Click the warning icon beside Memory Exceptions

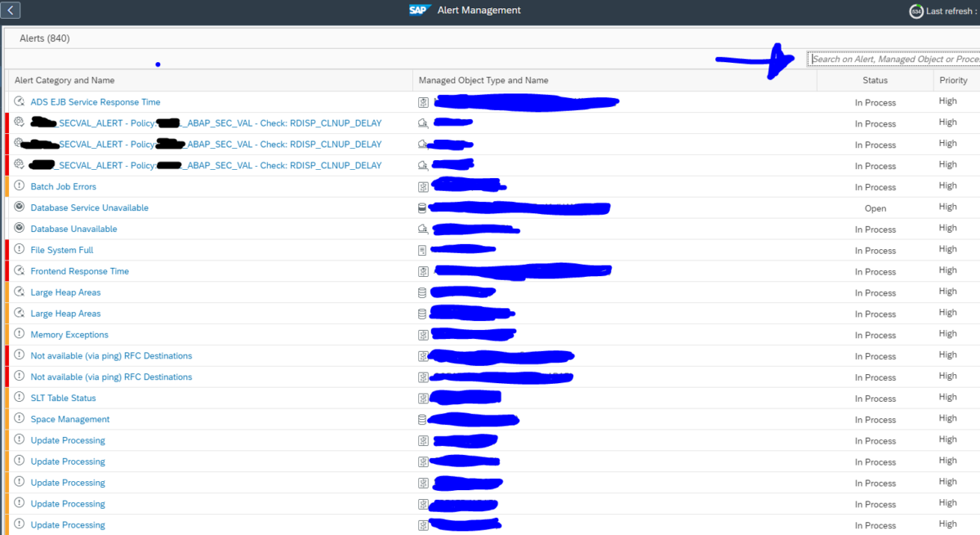tap(19, 333)
